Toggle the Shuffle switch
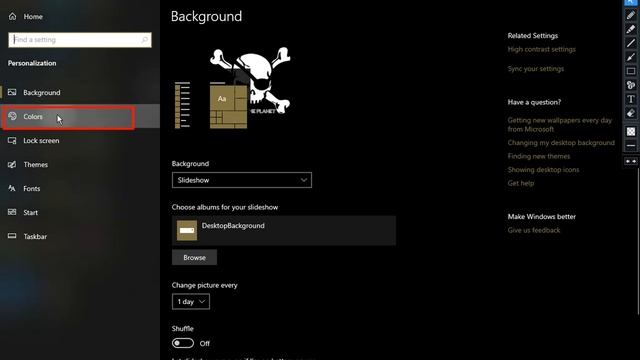This screenshot has width=640, height=360. pyautogui.click(x=182, y=343)
